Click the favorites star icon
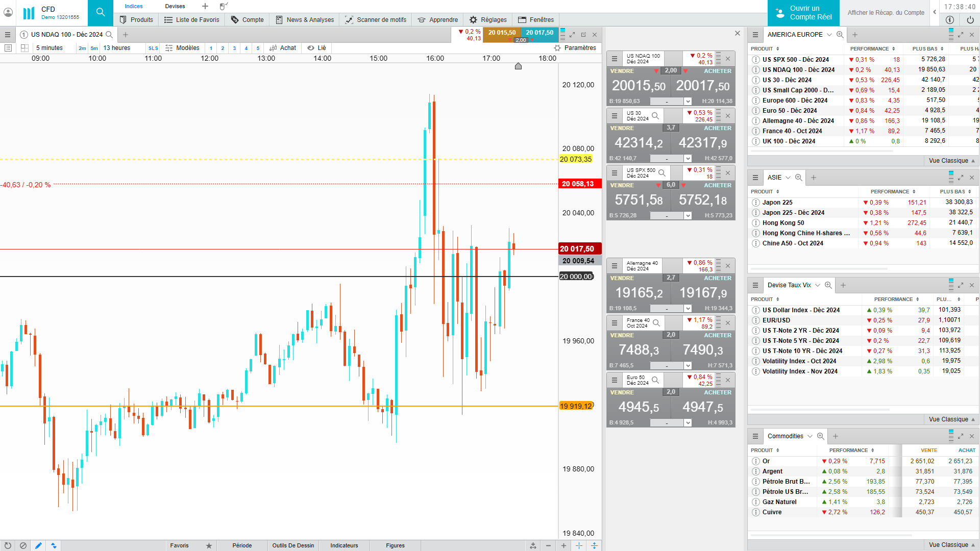The width and height of the screenshot is (980, 551). point(209,545)
